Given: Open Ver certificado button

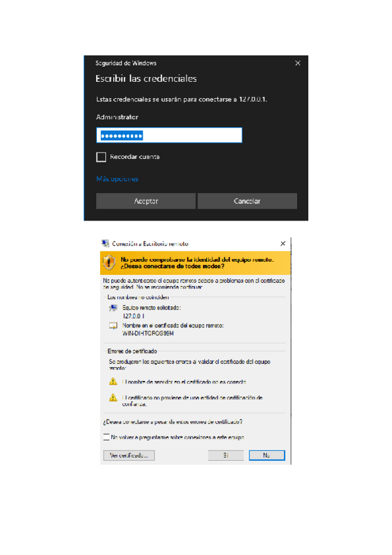Looking at the screenshot, I should 129,455.
